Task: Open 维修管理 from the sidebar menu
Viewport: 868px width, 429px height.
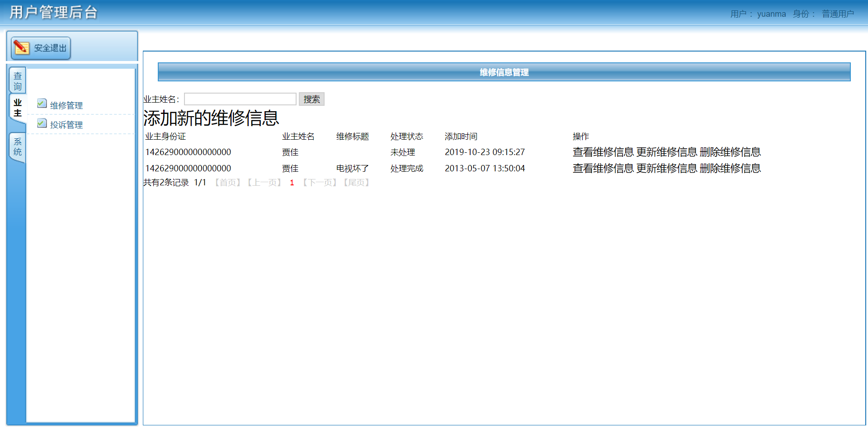Action: click(66, 105)
